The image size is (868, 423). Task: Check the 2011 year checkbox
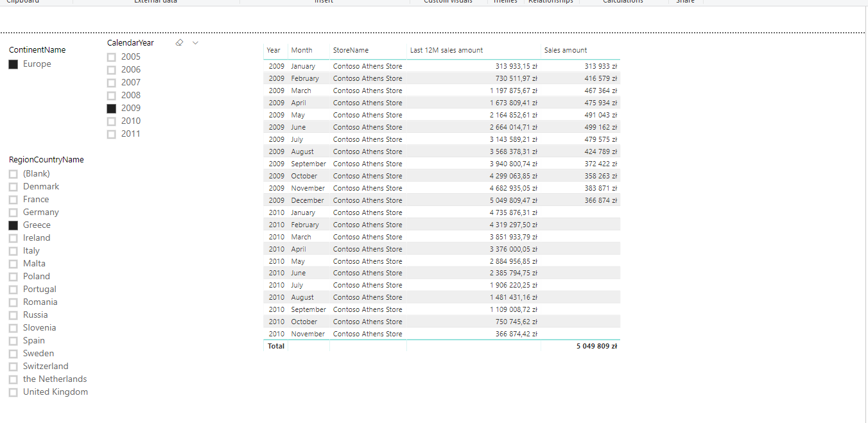coord(112,134)
